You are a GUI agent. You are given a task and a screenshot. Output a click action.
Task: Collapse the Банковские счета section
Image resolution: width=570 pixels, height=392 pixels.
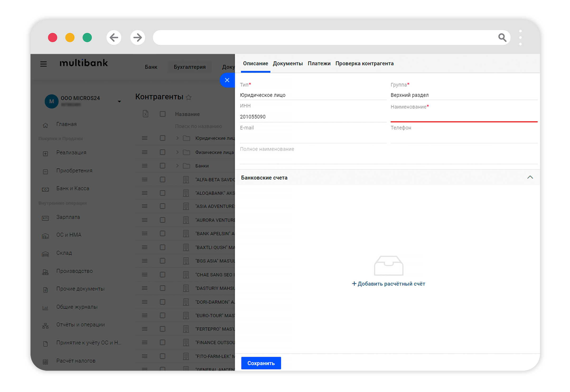530,177
